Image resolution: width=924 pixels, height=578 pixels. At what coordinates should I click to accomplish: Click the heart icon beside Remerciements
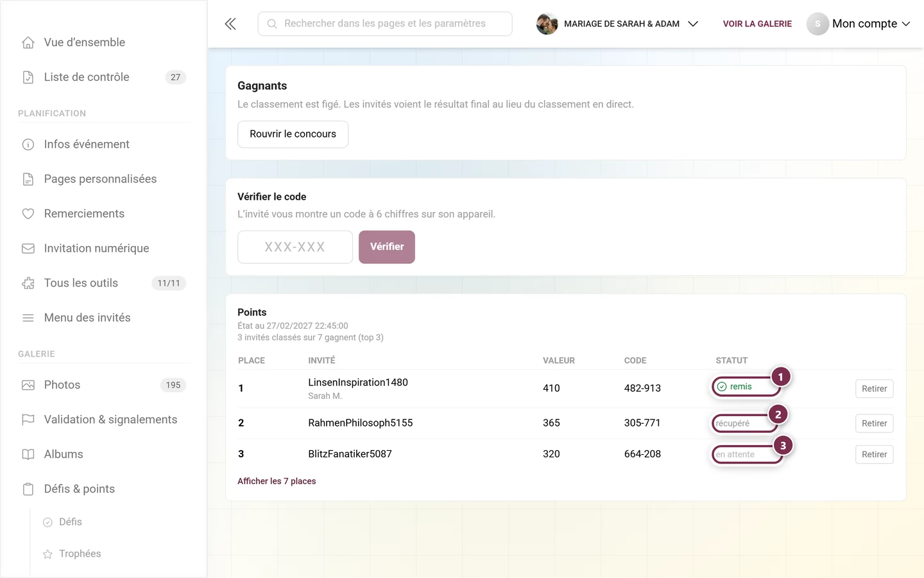pyautogui.click(x=28, y=214)
